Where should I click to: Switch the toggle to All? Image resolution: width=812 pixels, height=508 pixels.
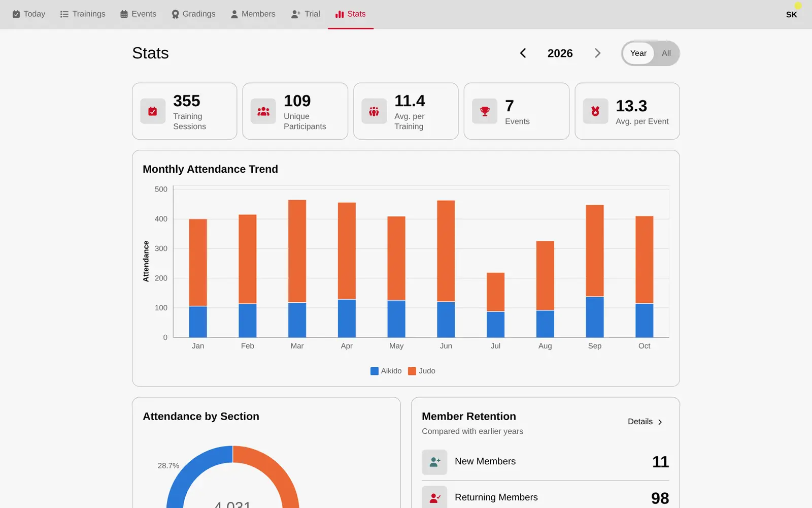point(666,53)
